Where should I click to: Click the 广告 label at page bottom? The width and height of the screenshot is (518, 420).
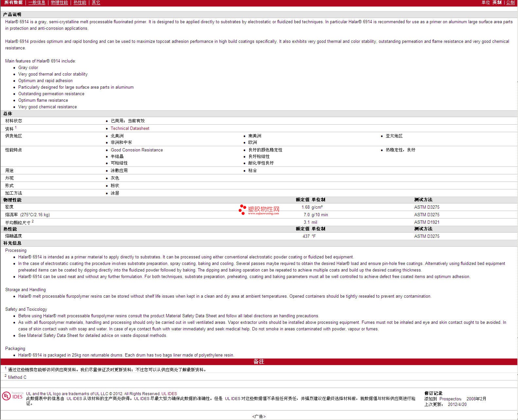tap(259, 417)
